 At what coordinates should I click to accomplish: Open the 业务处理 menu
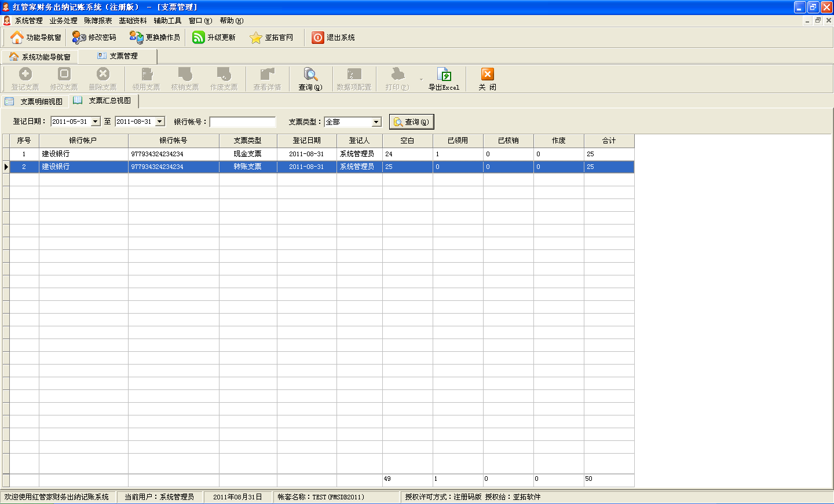[x=63, y=21]
